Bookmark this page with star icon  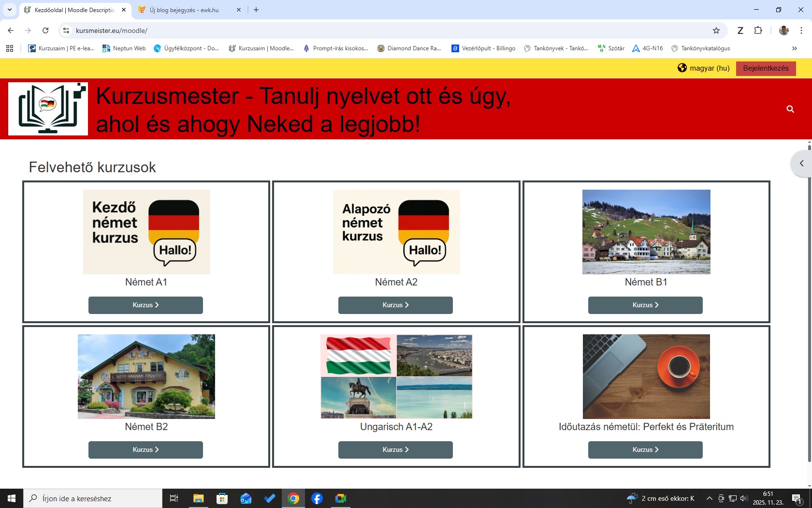[x=716, y=30]
